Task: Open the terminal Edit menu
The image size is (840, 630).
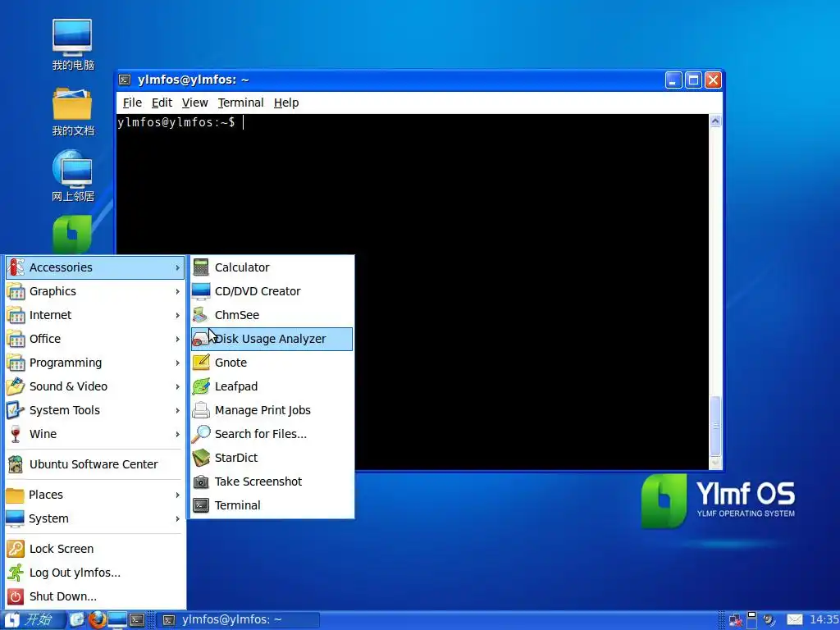Action: 162,103
